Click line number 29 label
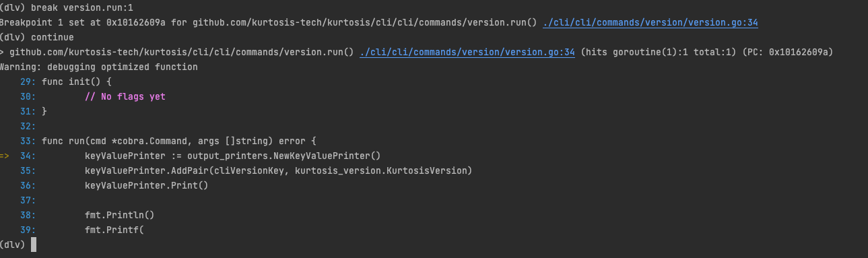The height and width of the screenshot is (258, 868). point(28,82)
